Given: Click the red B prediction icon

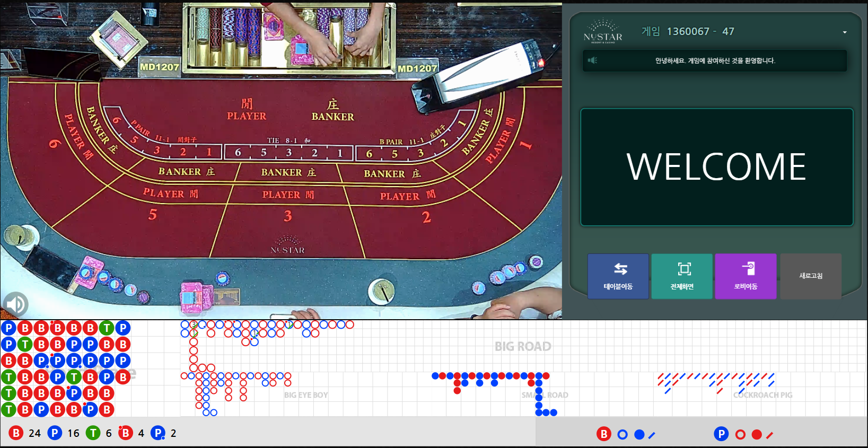Looking at the screenshot, I should tap(603, 434).
